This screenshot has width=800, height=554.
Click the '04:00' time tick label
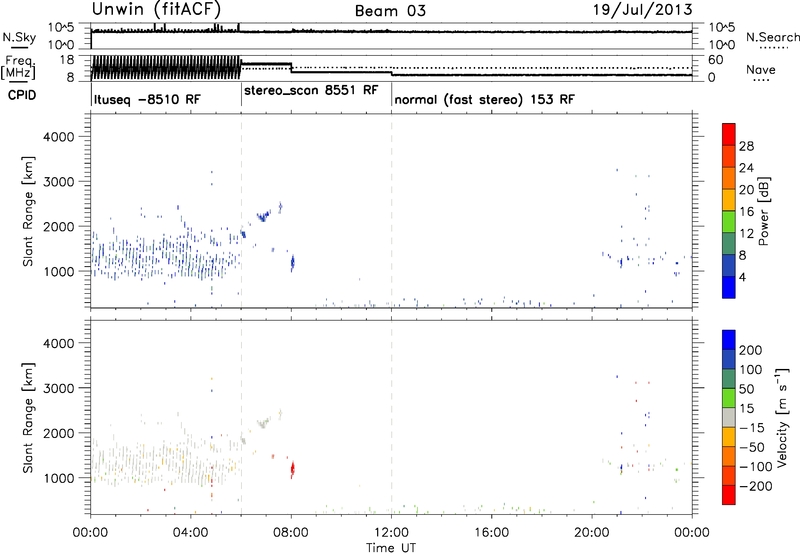pyautogui.click(x=191, y=533)
